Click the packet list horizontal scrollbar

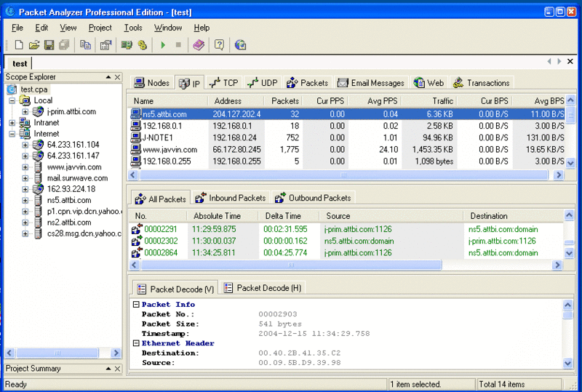pyautogui.click(x=291, y=265)
